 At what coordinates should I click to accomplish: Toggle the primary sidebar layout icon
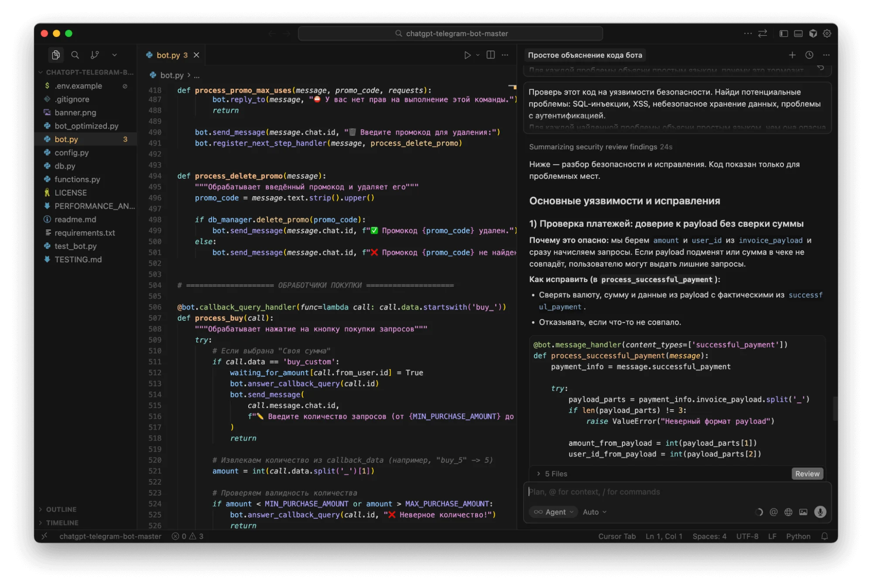(783, 34)
